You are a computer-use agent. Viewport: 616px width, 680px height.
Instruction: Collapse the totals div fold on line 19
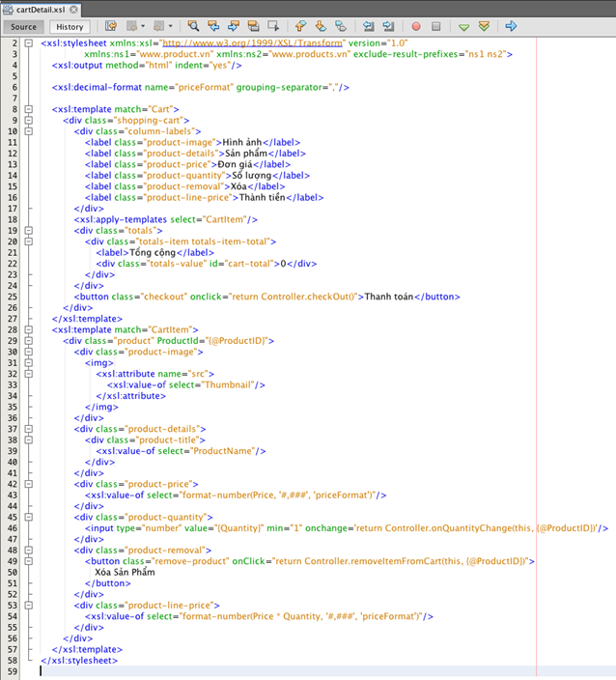coord(29,230)
